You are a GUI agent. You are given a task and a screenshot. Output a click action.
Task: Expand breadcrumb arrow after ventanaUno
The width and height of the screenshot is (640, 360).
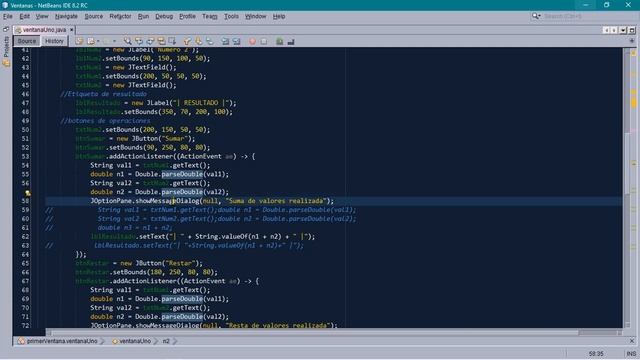156,341
